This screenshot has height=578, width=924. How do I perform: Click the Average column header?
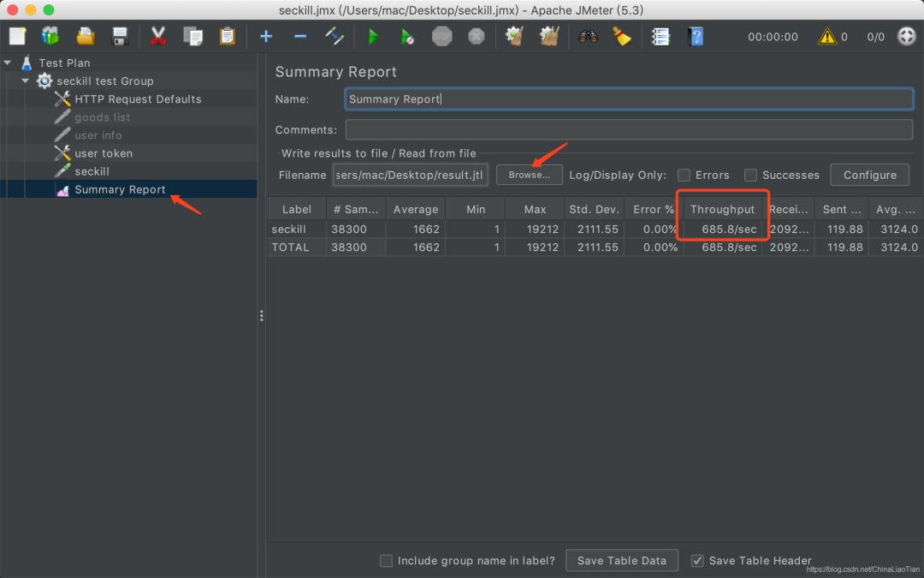coord(416,210)
